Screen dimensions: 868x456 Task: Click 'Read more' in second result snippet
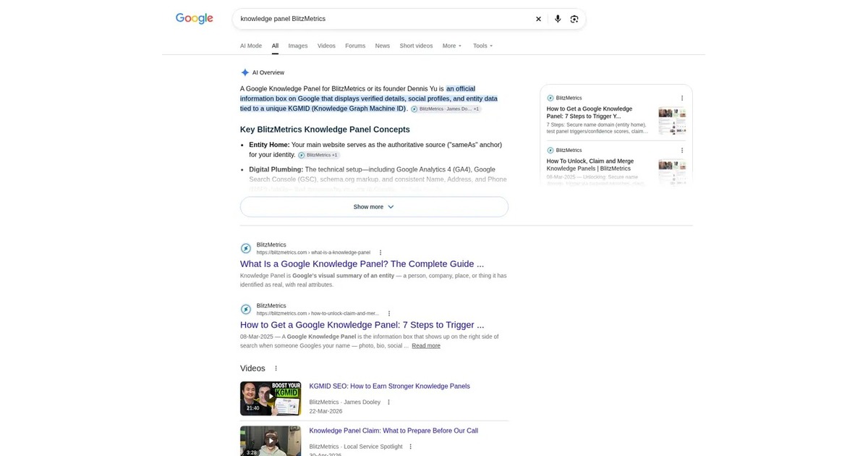tap(426, 345)
